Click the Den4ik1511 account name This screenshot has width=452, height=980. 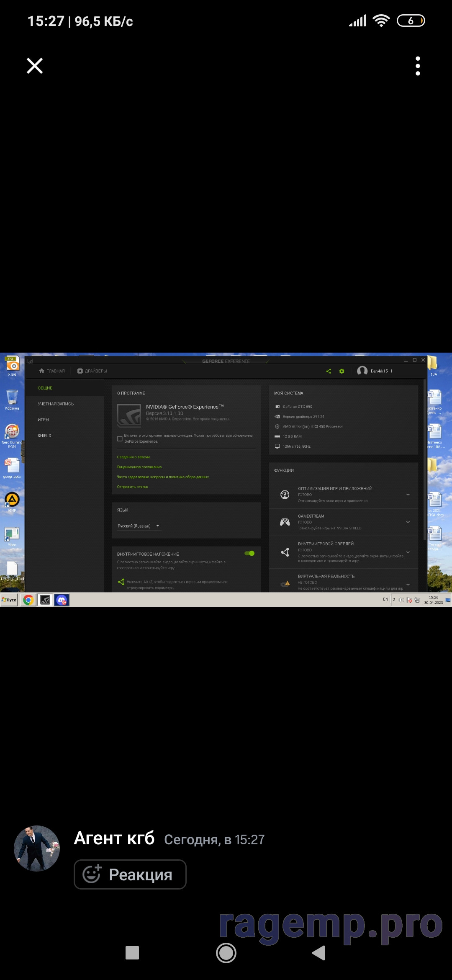tap(382, 371)
